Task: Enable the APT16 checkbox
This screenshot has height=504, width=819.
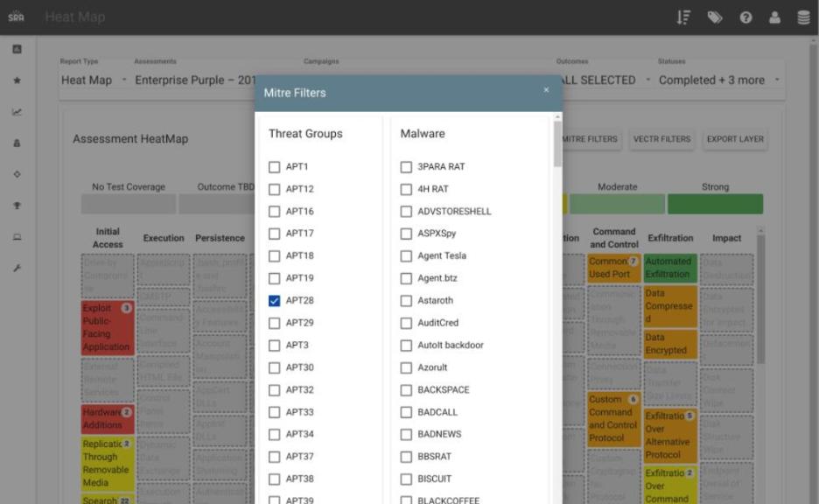Action: [x=274, y=212]
